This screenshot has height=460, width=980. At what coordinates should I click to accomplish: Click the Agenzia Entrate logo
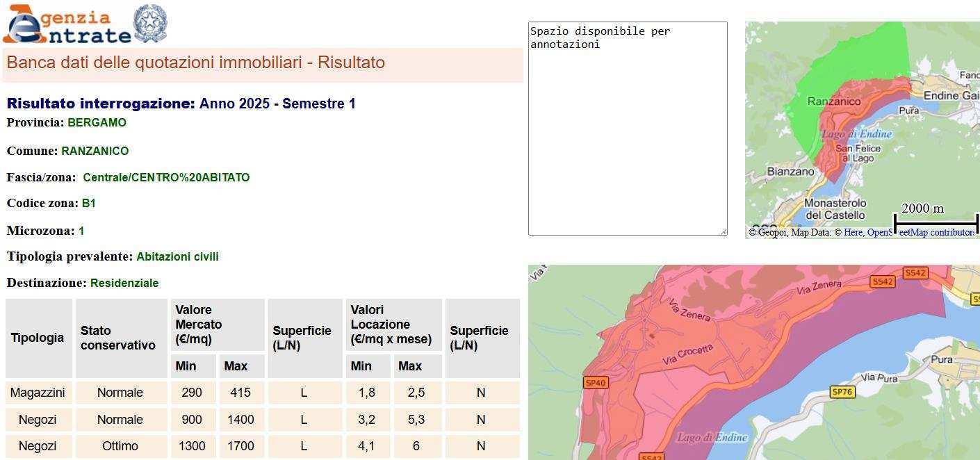coord(67,26)
